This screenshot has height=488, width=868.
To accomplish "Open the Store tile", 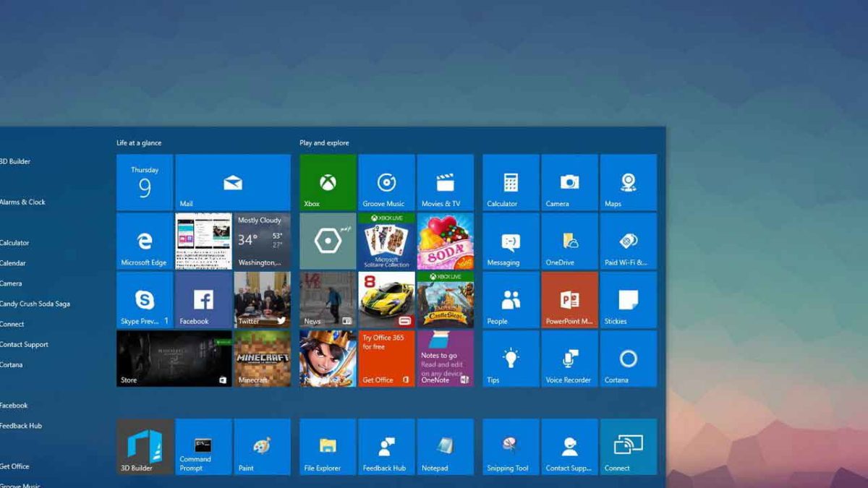I will 174,359.
